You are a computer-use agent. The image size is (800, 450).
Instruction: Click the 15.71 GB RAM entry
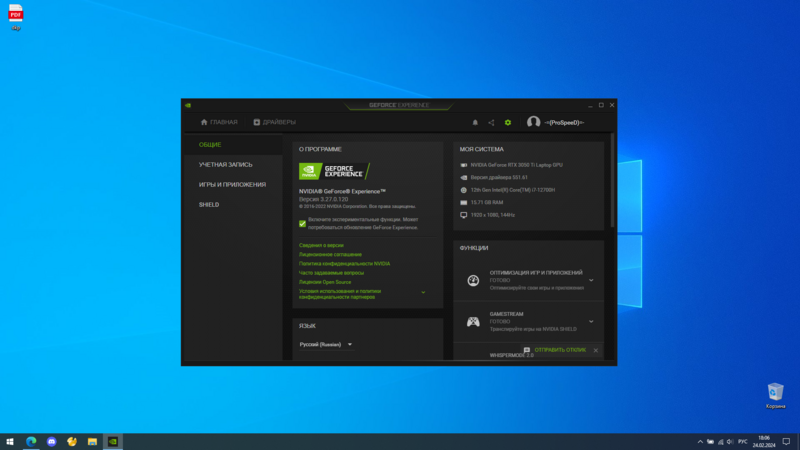click(487, 203)
